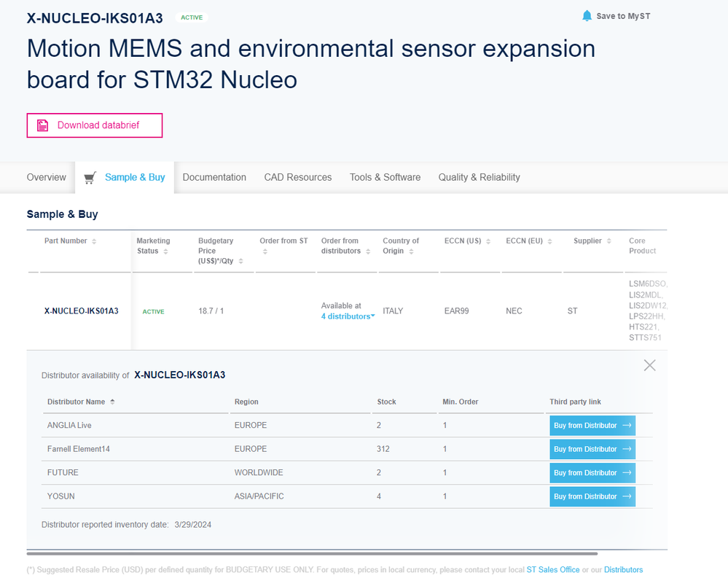Screen dimensions: 728x586
Task: Sort by Budgetary Price column
Action: coord(241,262)
